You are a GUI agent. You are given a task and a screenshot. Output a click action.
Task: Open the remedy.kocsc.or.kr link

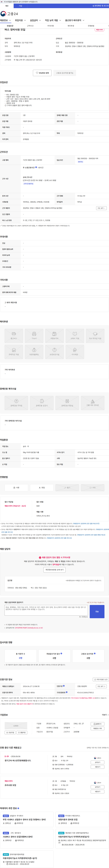(x=29, y=628)
